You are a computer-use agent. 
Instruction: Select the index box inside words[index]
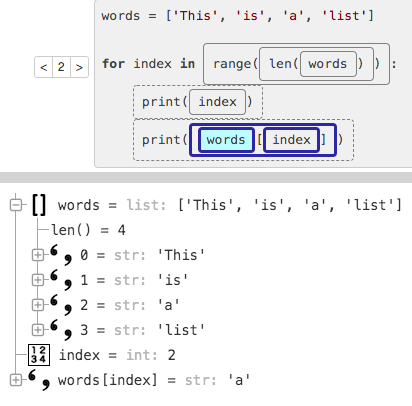point(292,140)
